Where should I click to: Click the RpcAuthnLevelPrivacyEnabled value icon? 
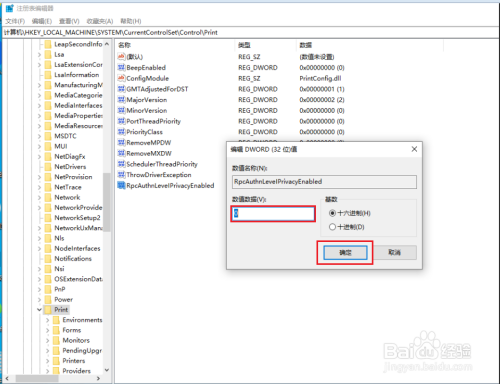coord(121,185)
